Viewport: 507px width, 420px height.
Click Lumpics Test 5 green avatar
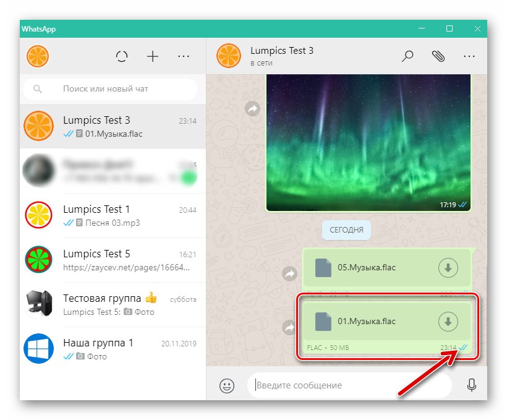coord(39,260)
